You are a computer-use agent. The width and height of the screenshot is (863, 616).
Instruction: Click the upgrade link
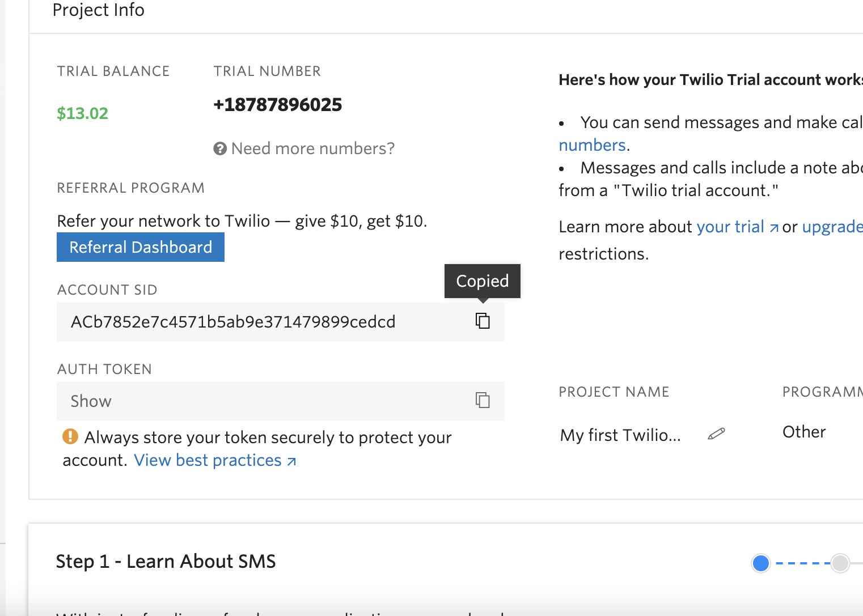click(832, 227)
